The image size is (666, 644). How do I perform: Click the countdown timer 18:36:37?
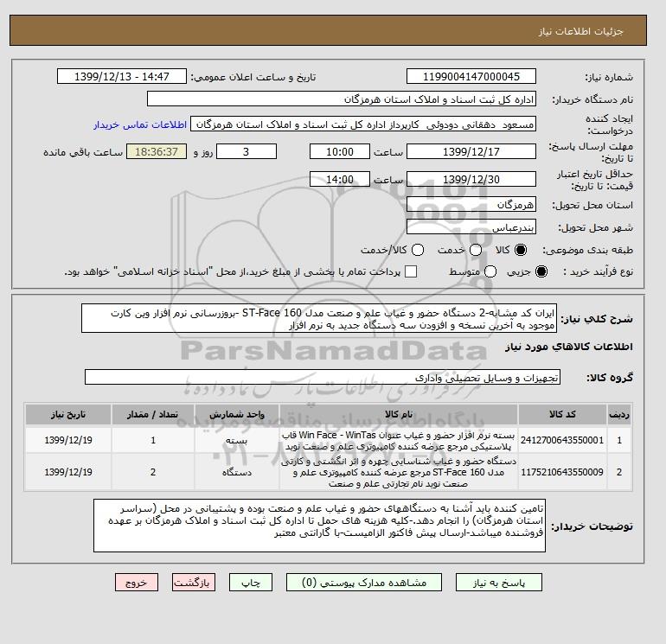157,151
